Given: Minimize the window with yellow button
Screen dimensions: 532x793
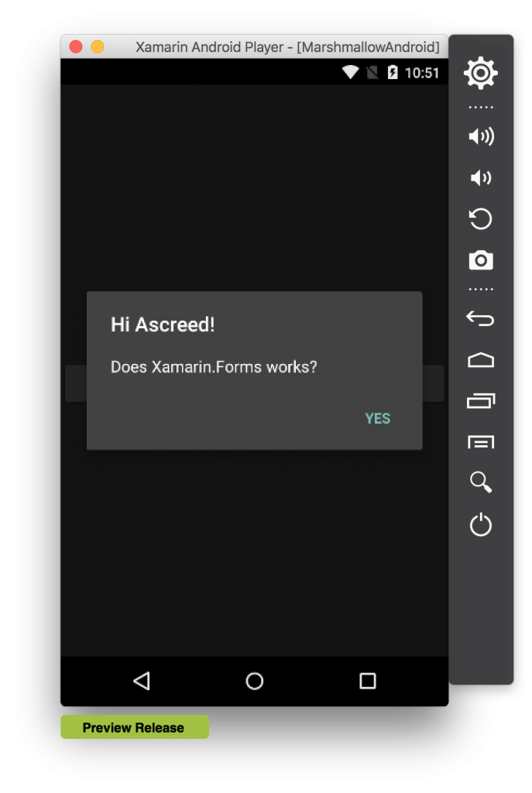Looking at the screenshot, I should 97,46.
